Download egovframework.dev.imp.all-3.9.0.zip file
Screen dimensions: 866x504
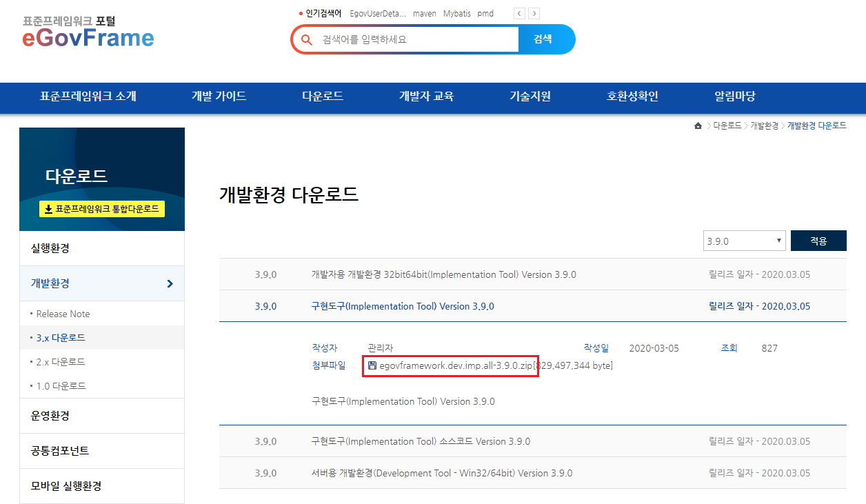pos(456,365)
